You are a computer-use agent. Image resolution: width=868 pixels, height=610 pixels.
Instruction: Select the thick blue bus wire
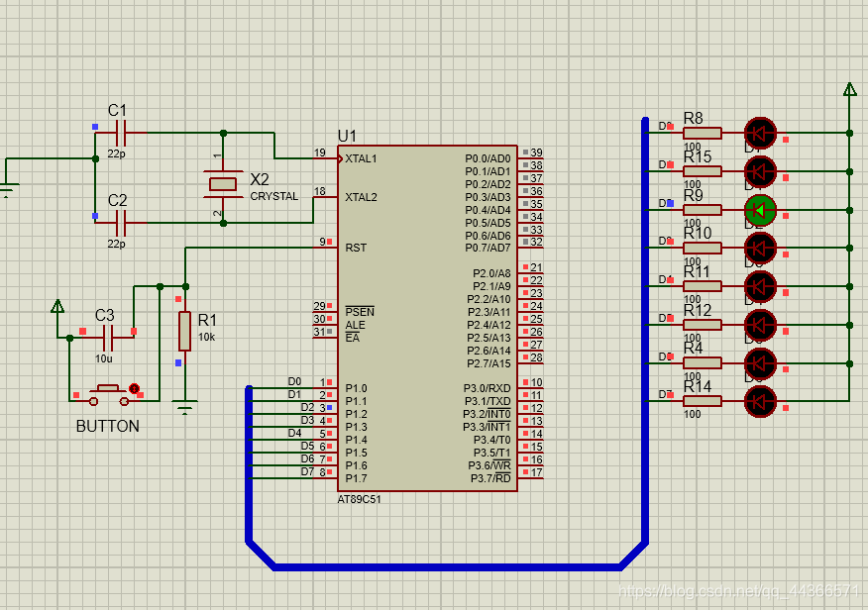pos(446,566)
